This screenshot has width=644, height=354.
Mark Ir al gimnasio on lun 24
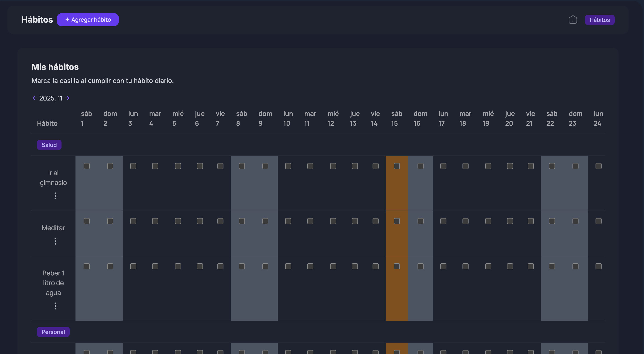(x=598, y=166)
